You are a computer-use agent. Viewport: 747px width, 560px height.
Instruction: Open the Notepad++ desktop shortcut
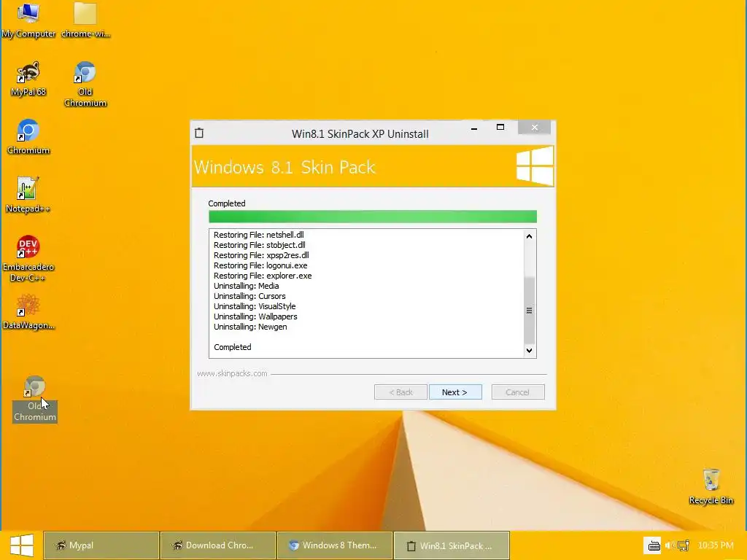click(x=28, y=195)
